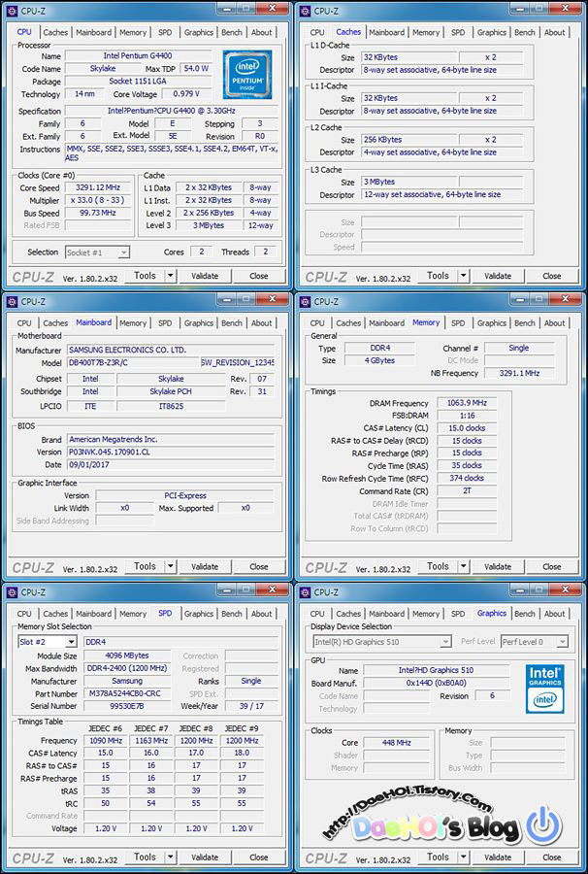Click the tRFC value 374 clocks
The height and width of the screenshot is (874, 588).
(467, 478)
